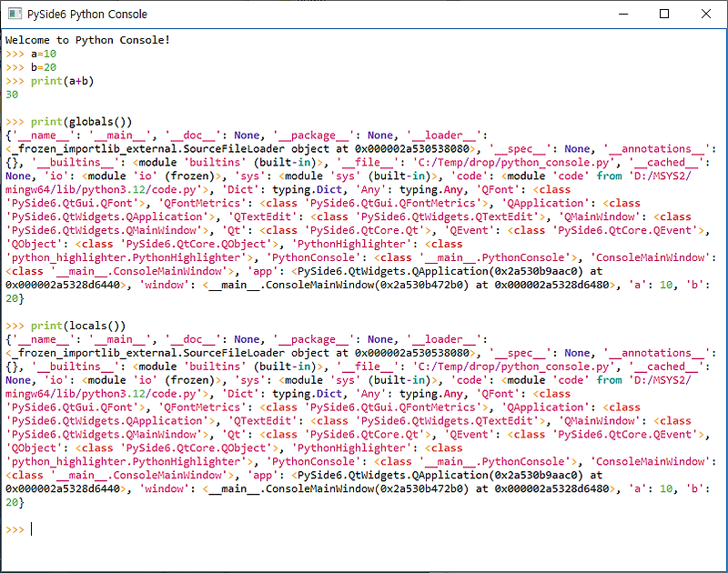Screen dimensions: 728x573
Task: Click the assignment line 'a=10'
Action: [42, 54]
